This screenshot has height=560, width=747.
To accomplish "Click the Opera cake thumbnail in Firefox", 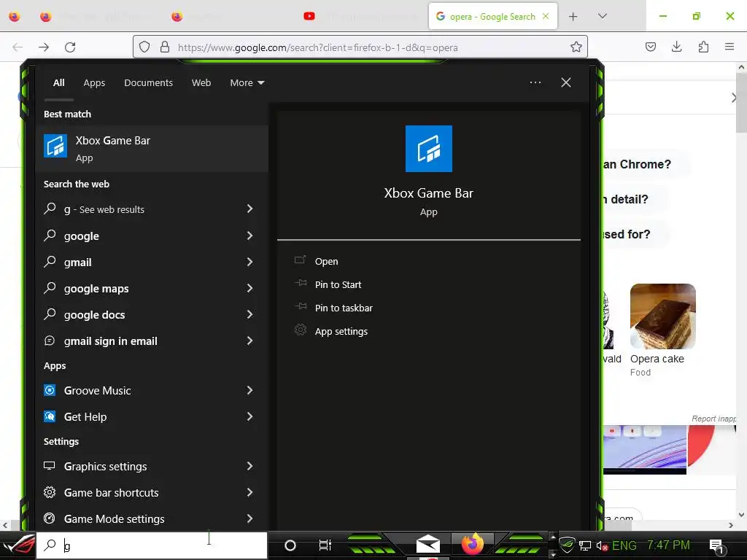I will click(x=662, y=316).
